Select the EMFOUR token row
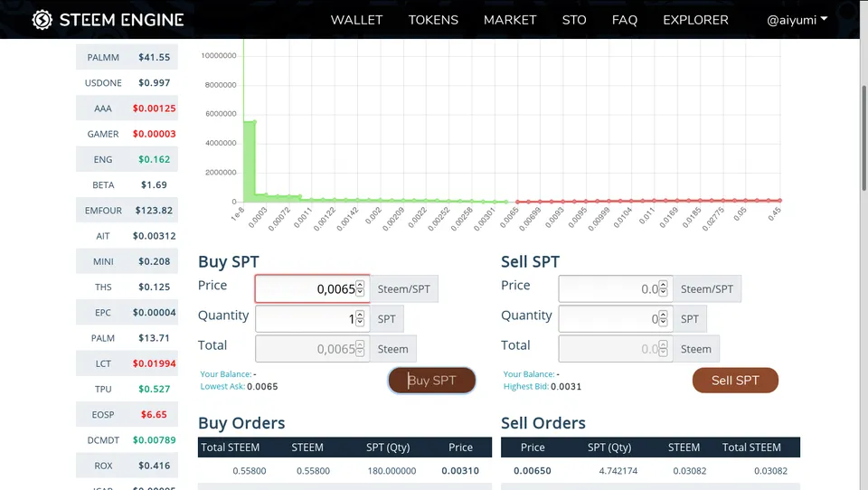The width and height of the screenshot is (868, 490). (x=127, y=210)
